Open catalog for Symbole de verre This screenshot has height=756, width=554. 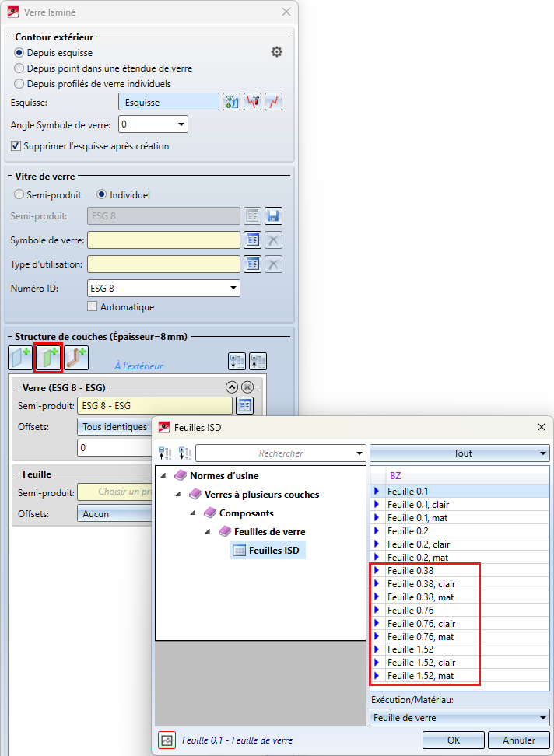click(252, 240)
